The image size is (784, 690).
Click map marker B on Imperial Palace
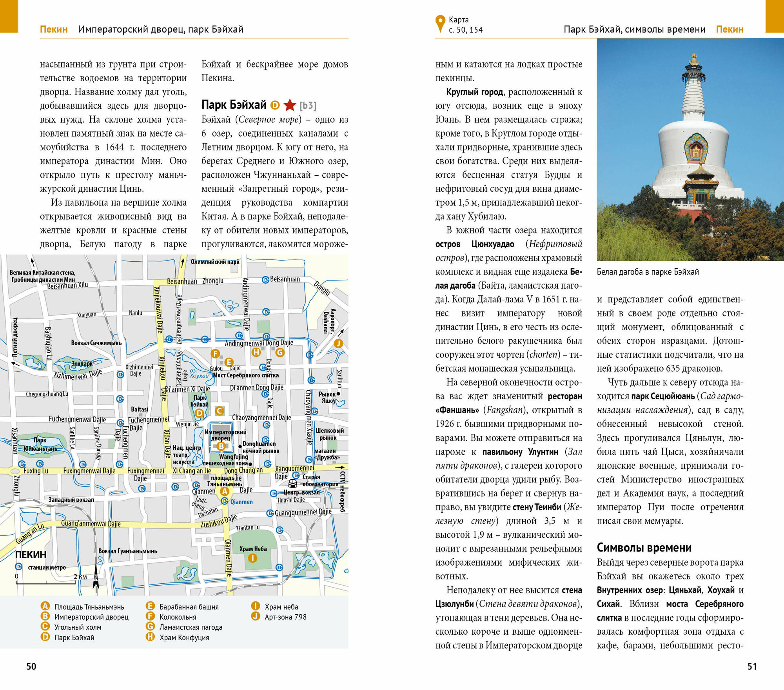[x=221, y=446]
